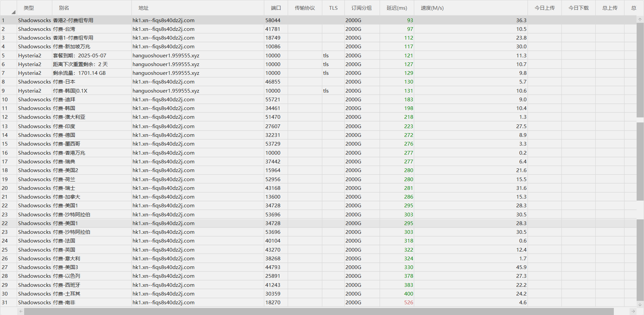The image size is (644, 315).
Task: Sort by 速度(M/s) column header
Action: tap(471, 8)
